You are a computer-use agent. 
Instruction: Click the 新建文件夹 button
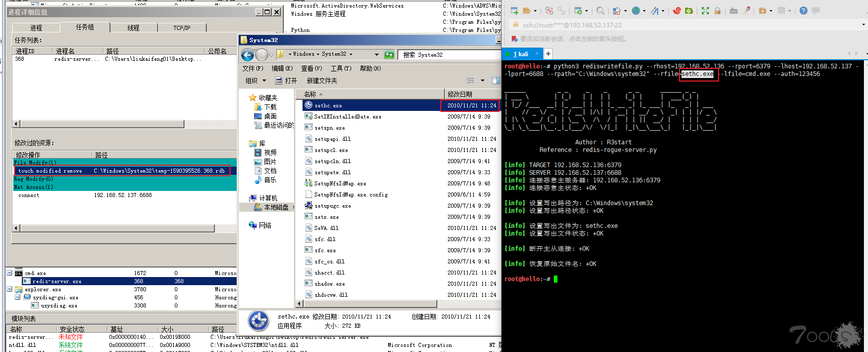coord(322,81)
